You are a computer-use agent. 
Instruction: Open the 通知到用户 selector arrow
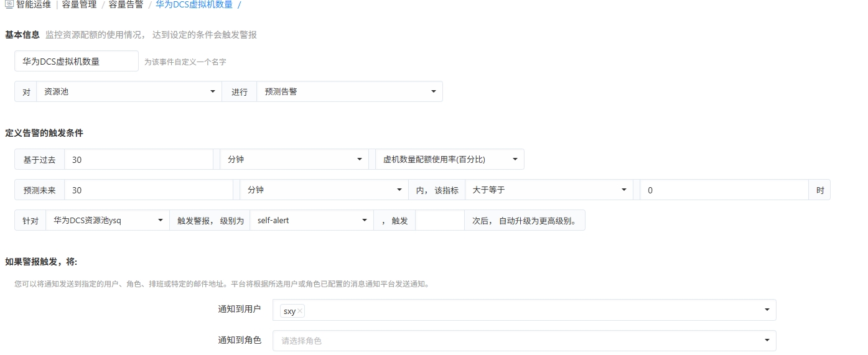(767, 310)
